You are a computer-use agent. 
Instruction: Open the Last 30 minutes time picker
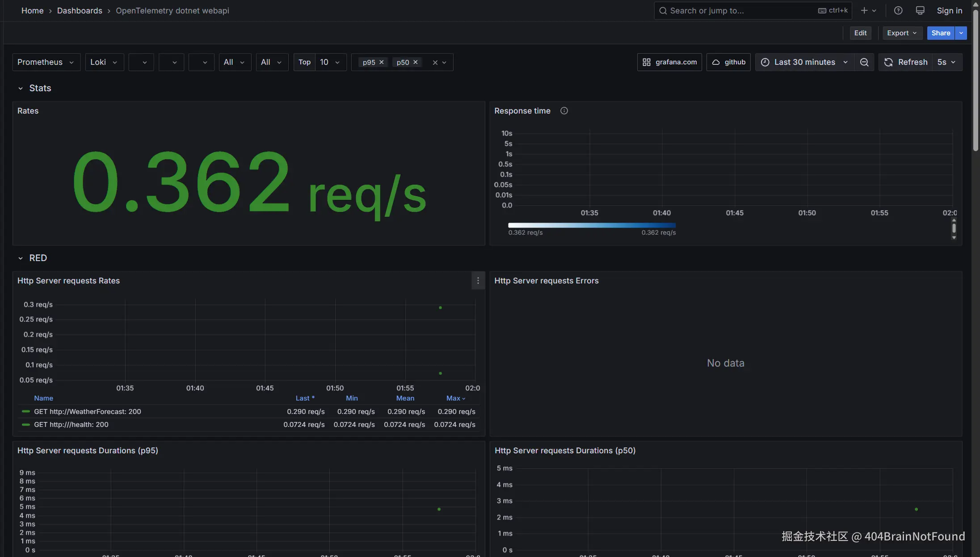[804, 62]
